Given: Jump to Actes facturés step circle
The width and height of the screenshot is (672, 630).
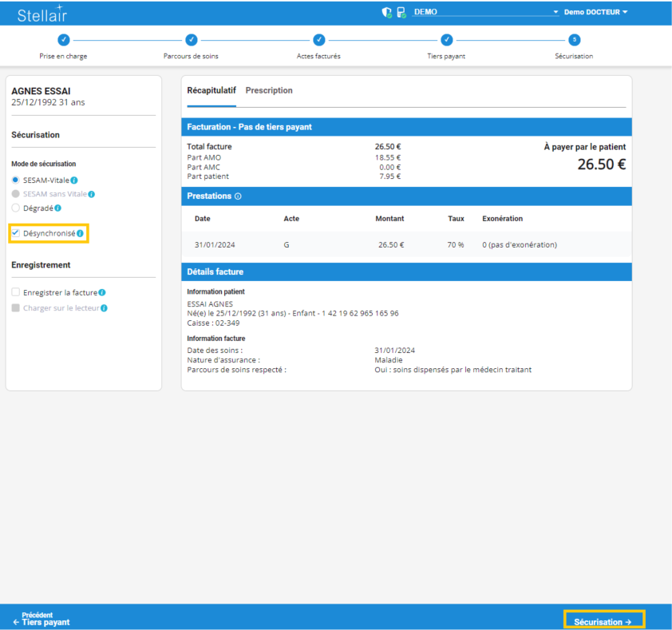Looking at the screenshot, I should point(318,39).
